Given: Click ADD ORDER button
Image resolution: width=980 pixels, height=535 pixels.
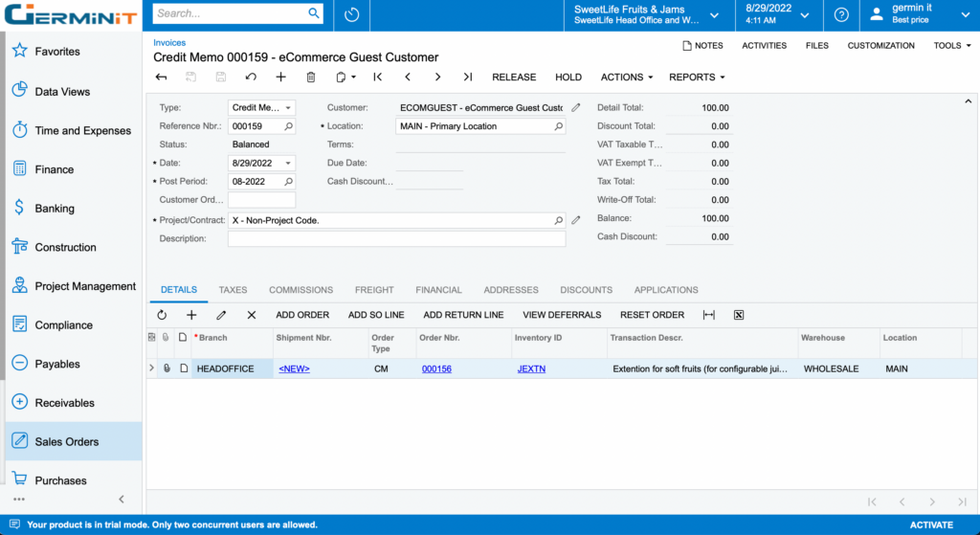Looking at the screenshot, I should [x=302, y=315].
